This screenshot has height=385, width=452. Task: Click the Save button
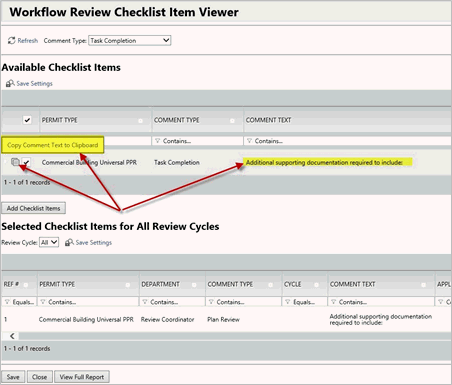[13, 377]
